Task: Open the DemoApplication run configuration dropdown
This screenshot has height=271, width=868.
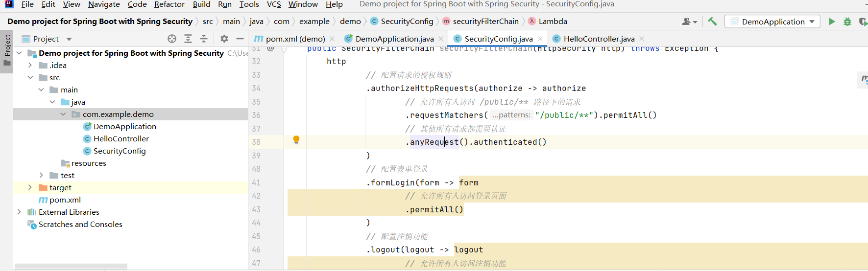Action: (x=772, y=22)
